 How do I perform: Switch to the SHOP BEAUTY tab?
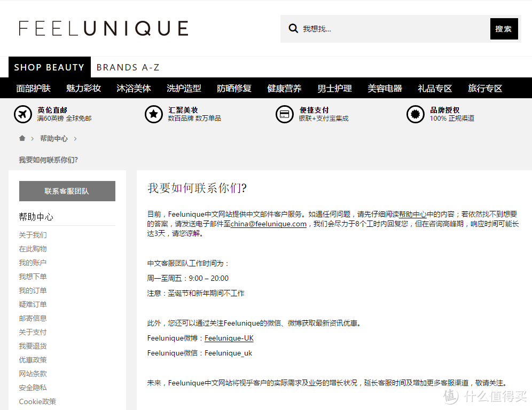tap(50, 67)
